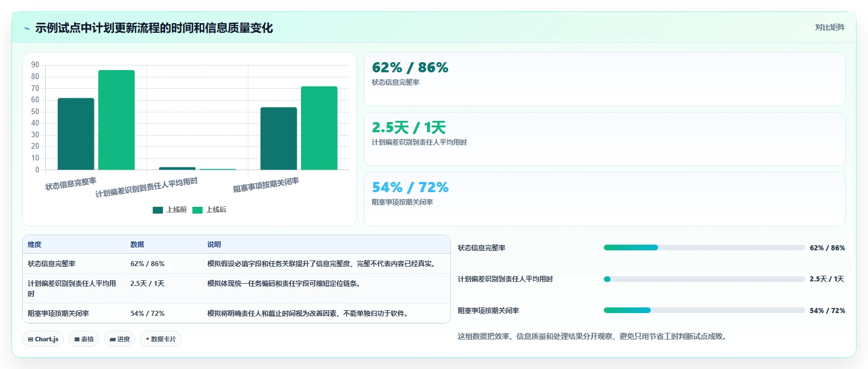Click the 计划偏差识别到责任人平均用时 row name in table
868x369 pixels.
pyautogui.click(x=72, y=289)
